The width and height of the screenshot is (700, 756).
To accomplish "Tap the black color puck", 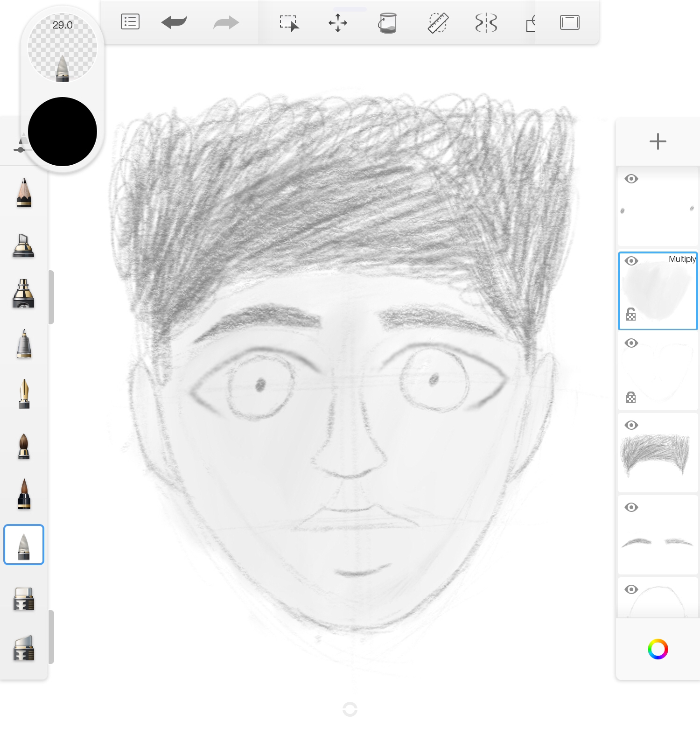I will [63, 132].
